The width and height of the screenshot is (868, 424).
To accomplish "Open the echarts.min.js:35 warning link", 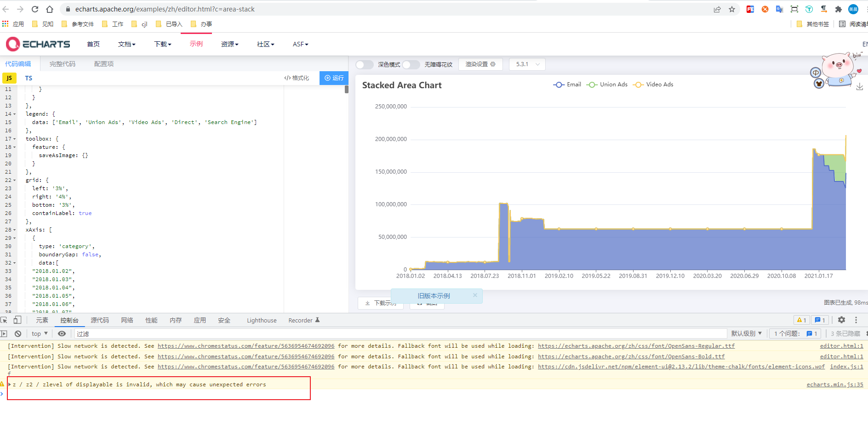I will [x=834, y=384].
